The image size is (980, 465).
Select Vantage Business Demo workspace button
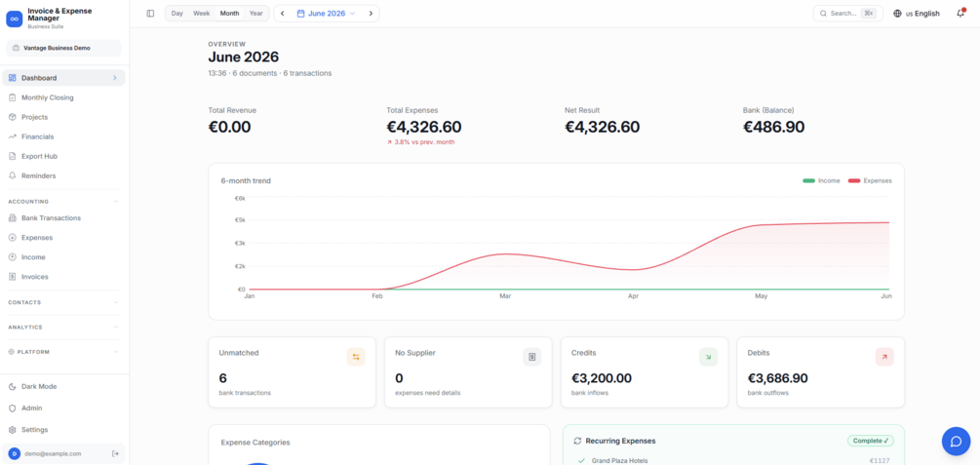[x=63, y=48]
